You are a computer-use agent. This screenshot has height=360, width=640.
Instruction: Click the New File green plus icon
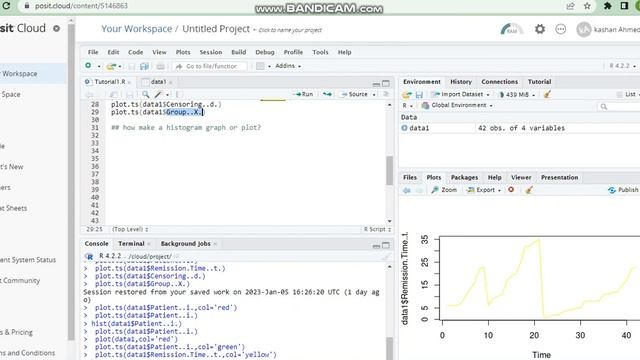88,66
